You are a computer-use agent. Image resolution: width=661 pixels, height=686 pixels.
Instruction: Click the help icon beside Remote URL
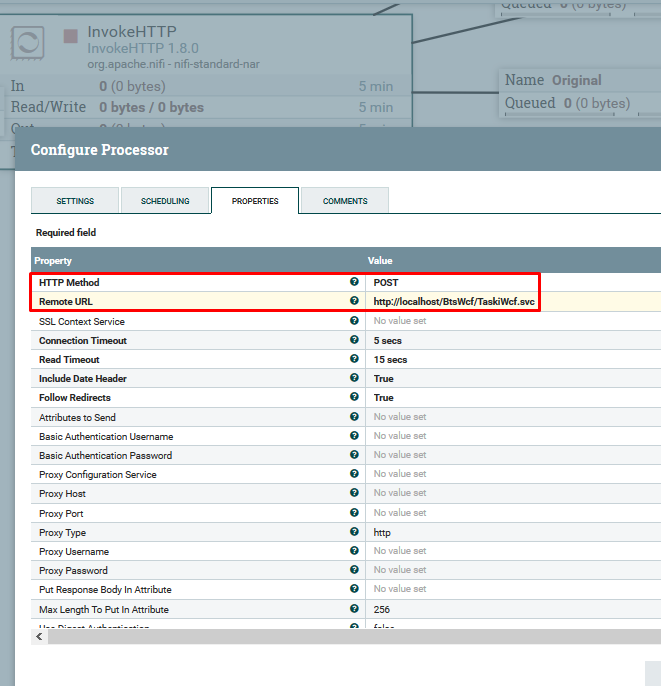point(354,301)
